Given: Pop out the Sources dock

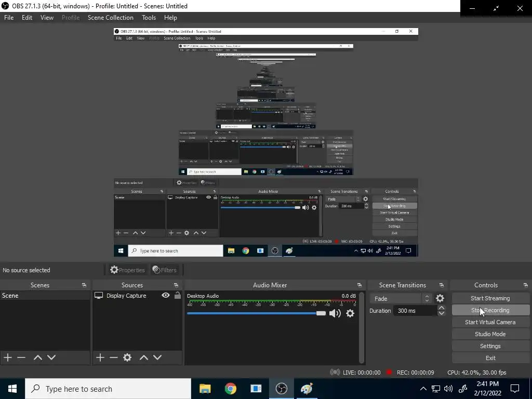Looking at the screenshot, I should pyautogui.click(x=176, y=285).
